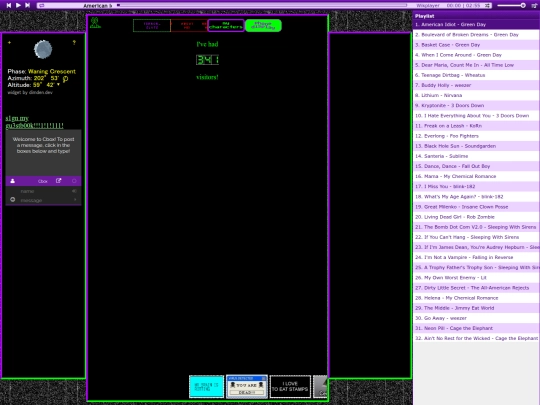
Task: Click the cyan "my brain is rotting" stamp
Action: (207, 386)
